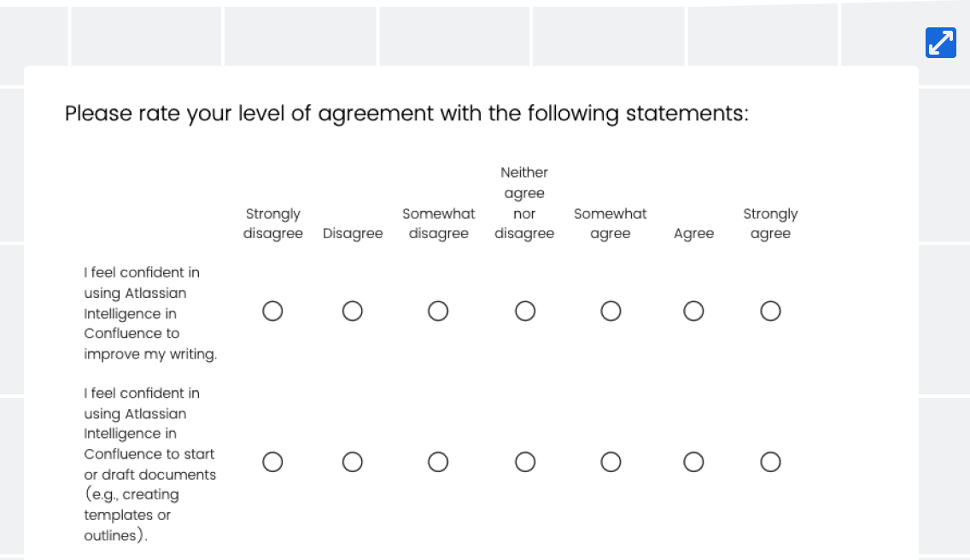The width and height of the screenshot is (970, 560).
Task: Click the improve my writing statement text
Action: [150, 313]
